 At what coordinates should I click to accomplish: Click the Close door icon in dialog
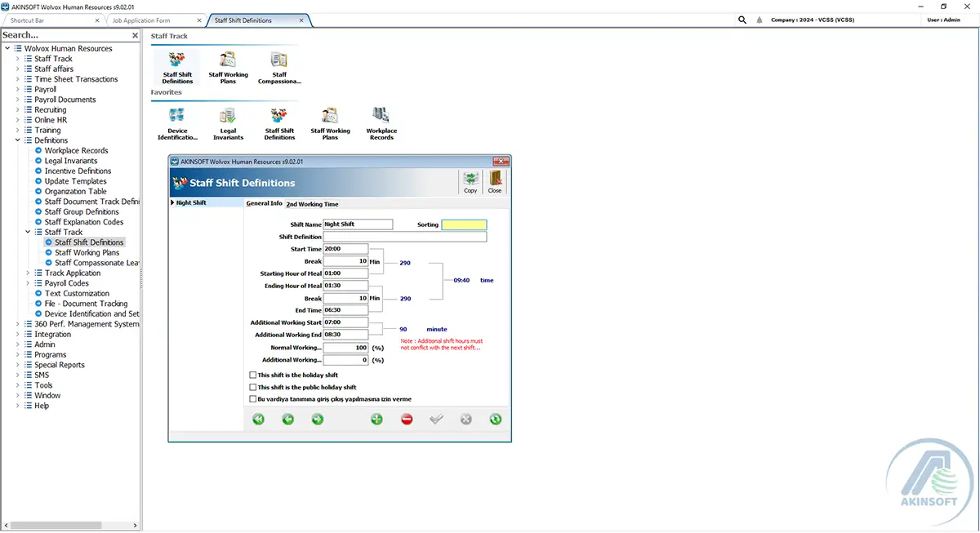495,182
